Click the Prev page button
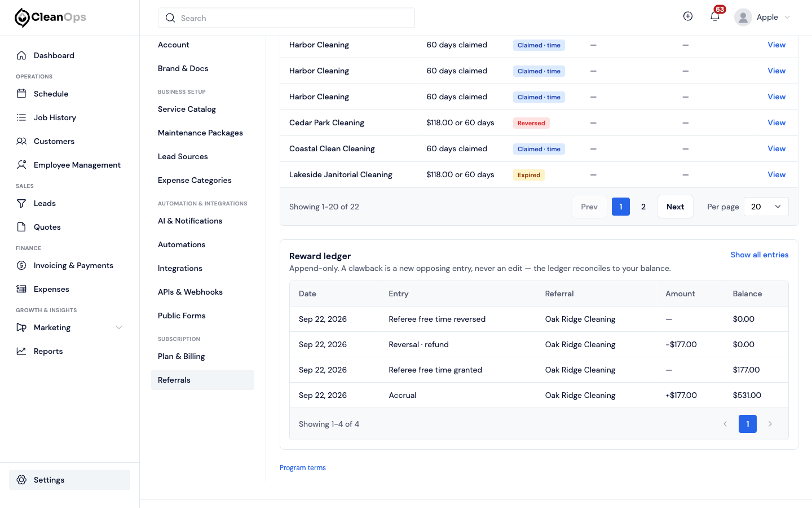 [589, 207]
